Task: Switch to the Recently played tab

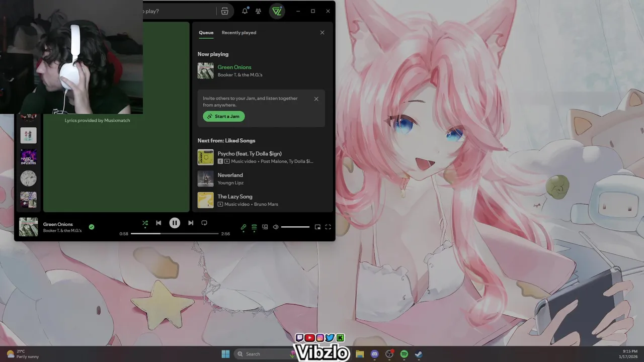Action: point(239,33)
